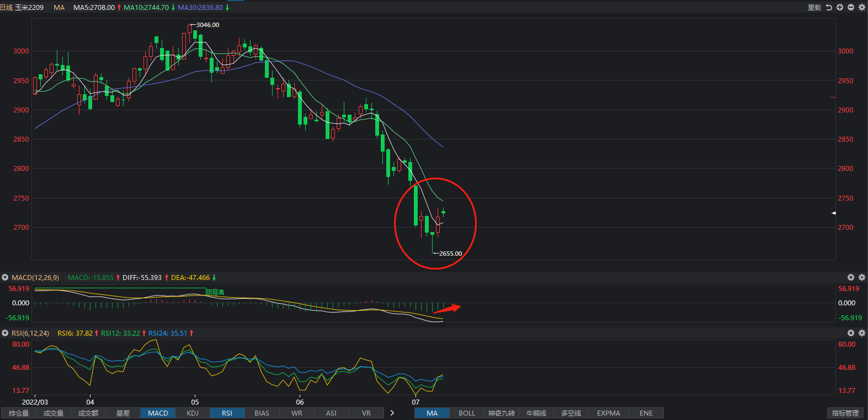This screenshot has height=420, width=868.
Task: Click the MA30:2836.80 value label
Action: (200, 8)
